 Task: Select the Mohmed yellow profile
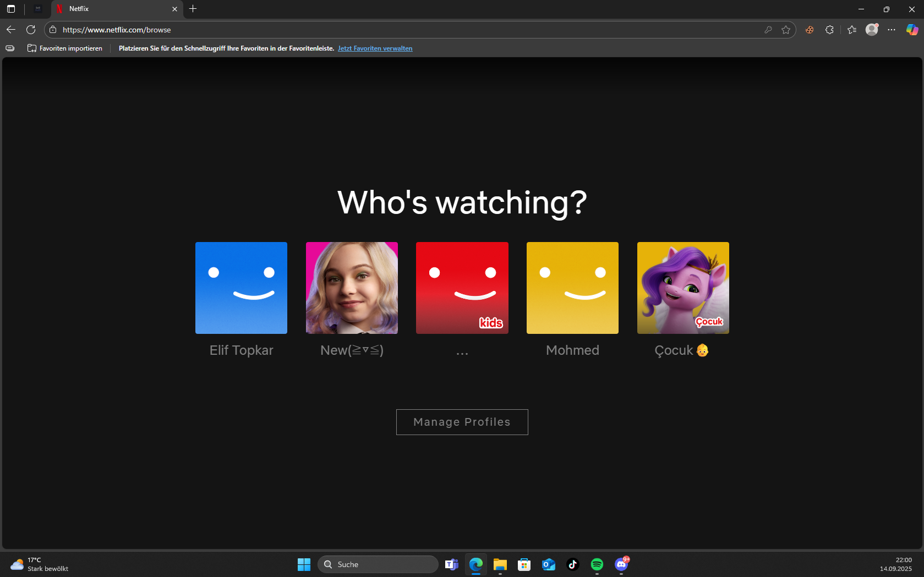pos(572,288)
